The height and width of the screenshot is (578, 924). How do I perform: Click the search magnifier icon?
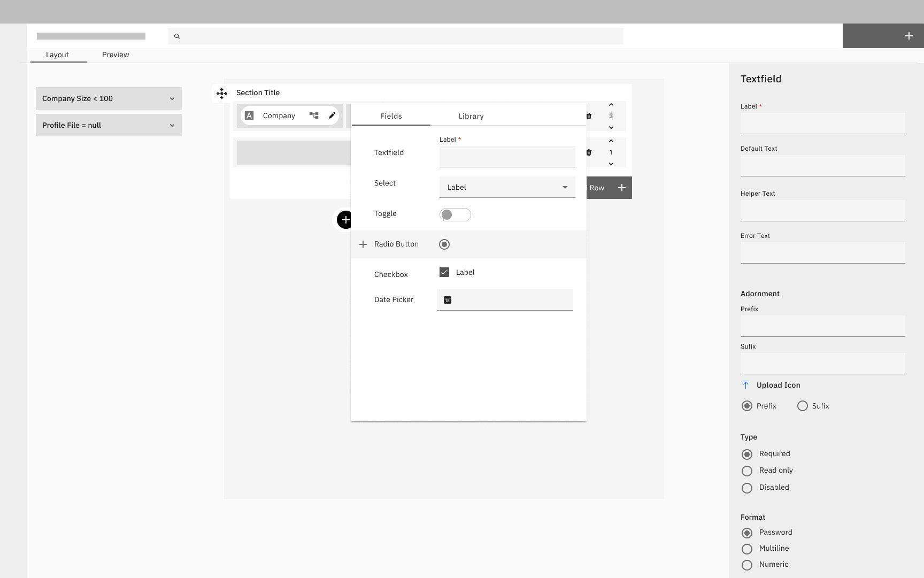(177, 36)
